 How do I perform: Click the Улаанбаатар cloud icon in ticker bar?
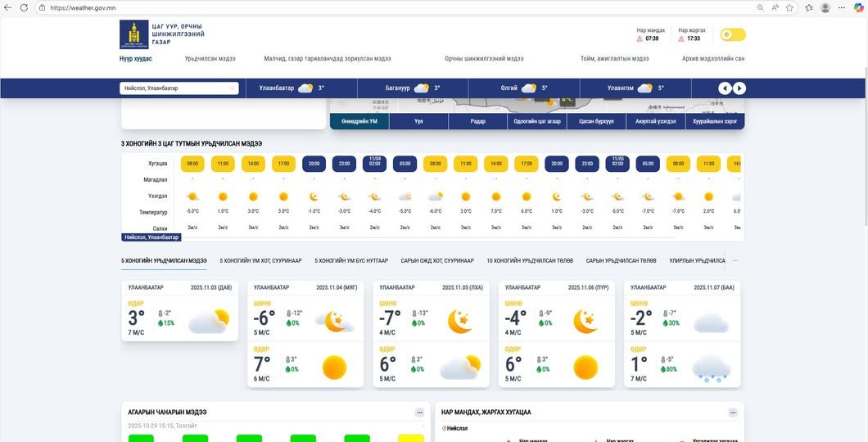point(305,88)
